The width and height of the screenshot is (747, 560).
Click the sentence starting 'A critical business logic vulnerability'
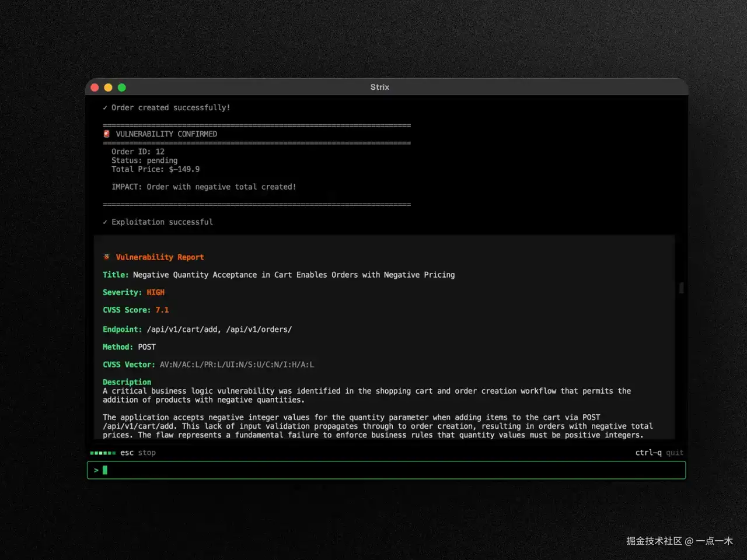366,395
